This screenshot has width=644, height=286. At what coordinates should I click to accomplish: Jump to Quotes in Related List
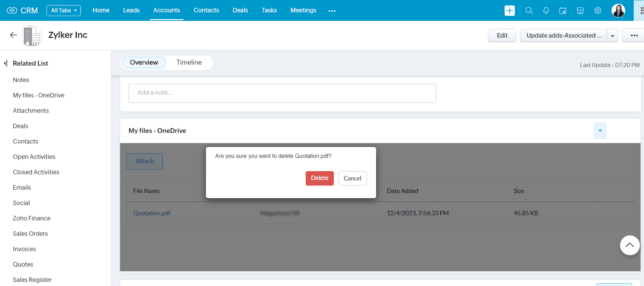pos(23,264)
